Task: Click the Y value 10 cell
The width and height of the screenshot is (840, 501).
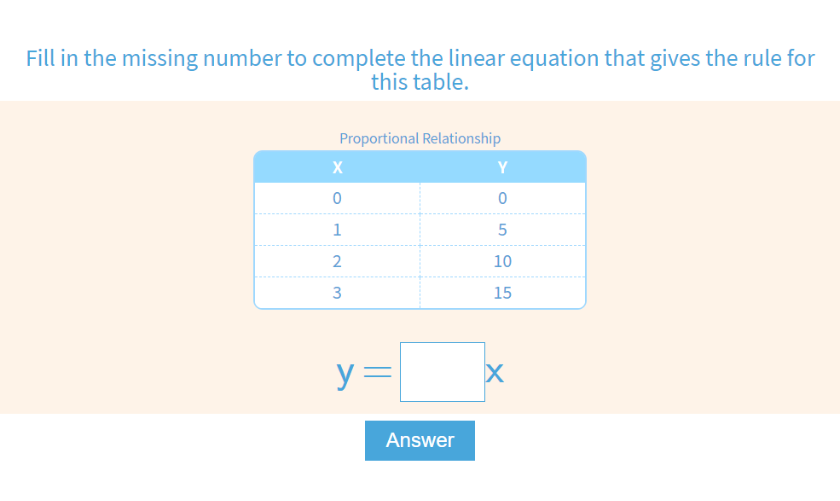Action: 503,261
